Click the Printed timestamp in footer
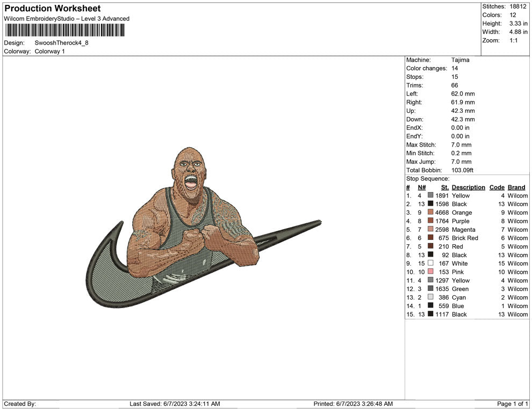532x409 pixels. [x=353, y=404]
